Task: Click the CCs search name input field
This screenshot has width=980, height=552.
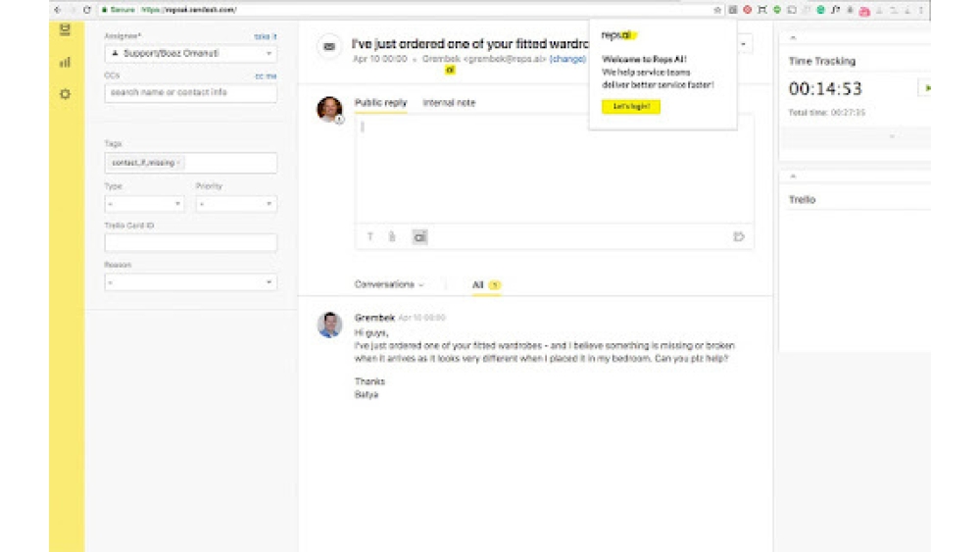Action: click(x=191, y=92)
